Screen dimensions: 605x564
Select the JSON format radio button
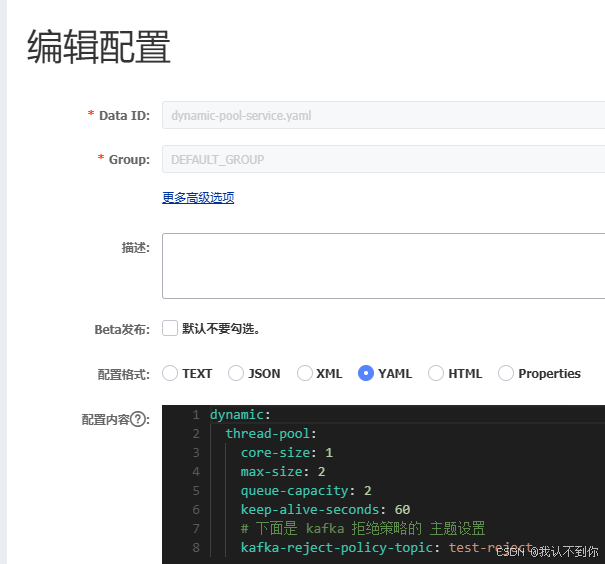(236, 373)
